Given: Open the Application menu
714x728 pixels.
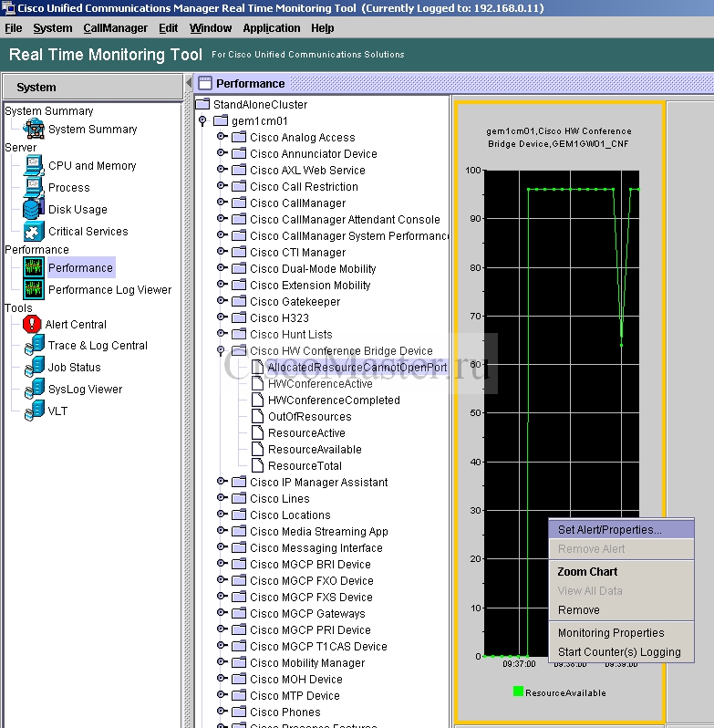Looking at the screenshot, I should pyautogui.click(x=272, y=28).
